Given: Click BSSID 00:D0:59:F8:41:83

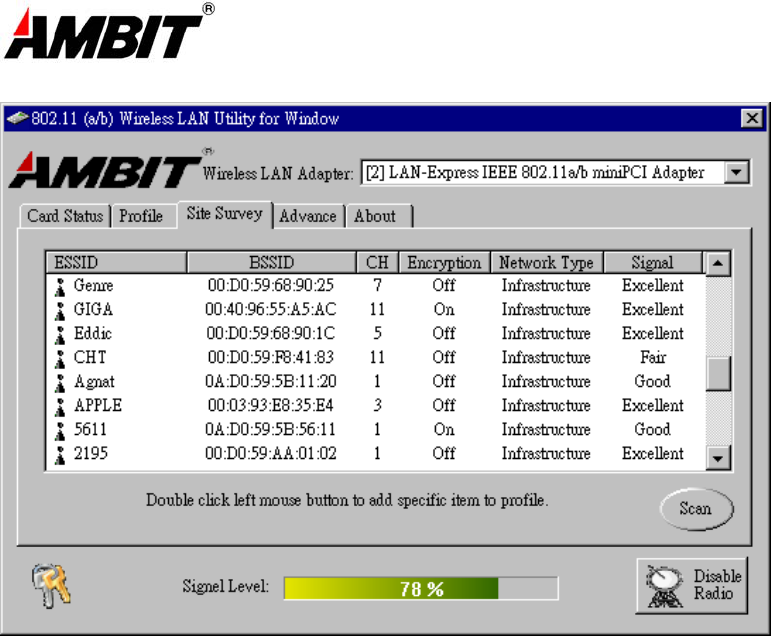Looking at the screenshot, I should click(271, 357).
